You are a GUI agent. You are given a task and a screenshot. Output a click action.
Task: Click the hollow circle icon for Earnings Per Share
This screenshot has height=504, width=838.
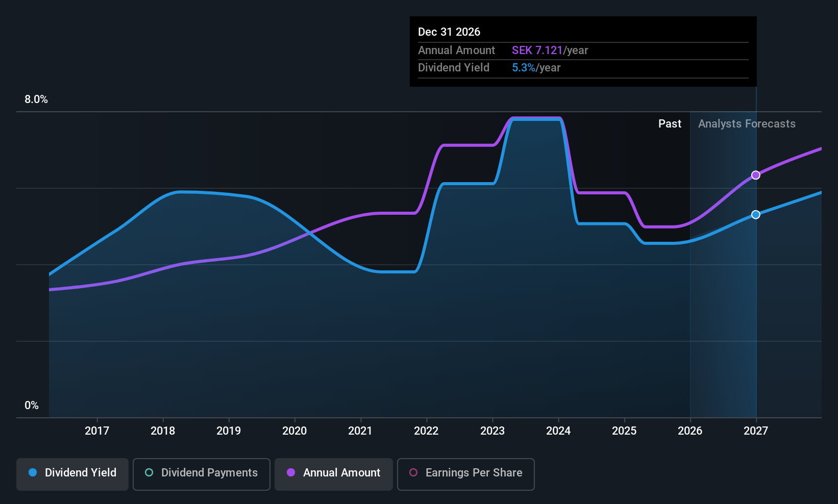pyautogui.click(x=413, y=472)
